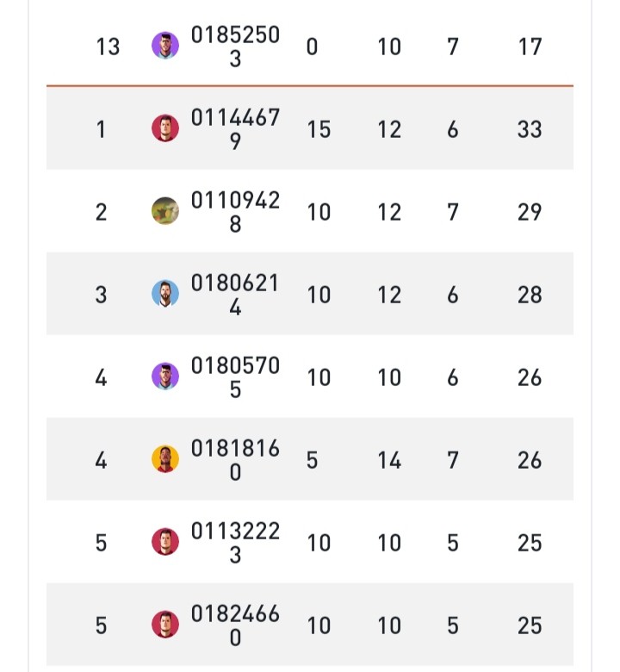Click total score 29 in second-place row
620x672 pixels.
click(x=530, y=212)
